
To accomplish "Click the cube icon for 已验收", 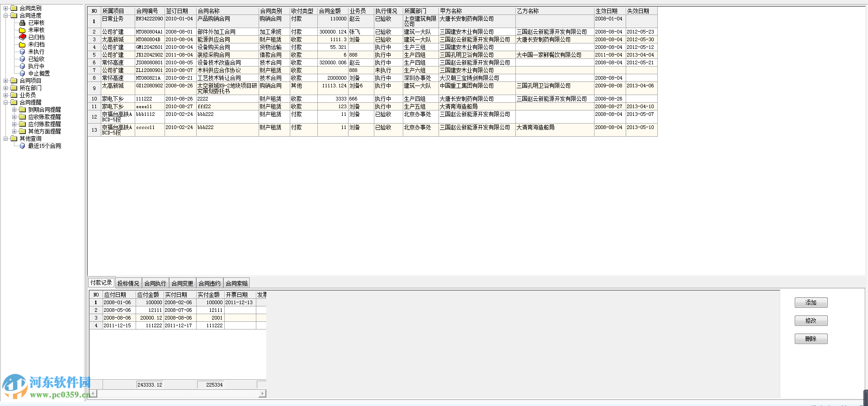I will (x=22, y=59).
